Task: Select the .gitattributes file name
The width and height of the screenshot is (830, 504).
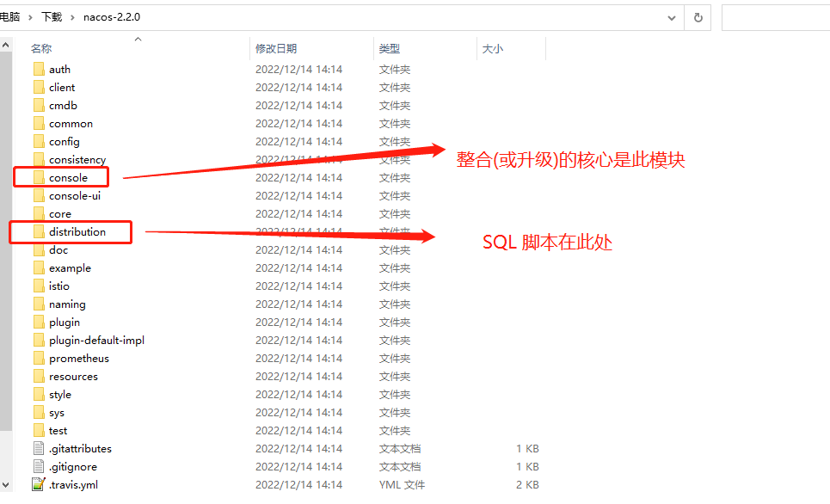Action: [x=81, y=449]
